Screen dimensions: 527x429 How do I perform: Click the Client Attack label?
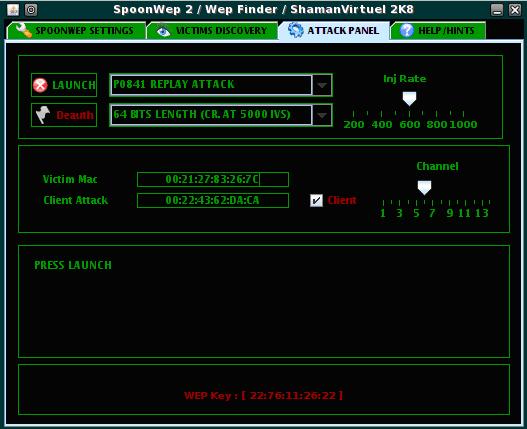point(76,200)
